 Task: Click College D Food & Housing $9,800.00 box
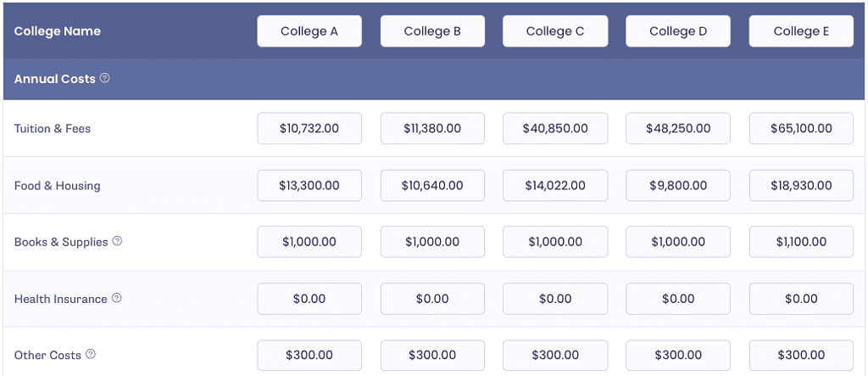(678, 185)
